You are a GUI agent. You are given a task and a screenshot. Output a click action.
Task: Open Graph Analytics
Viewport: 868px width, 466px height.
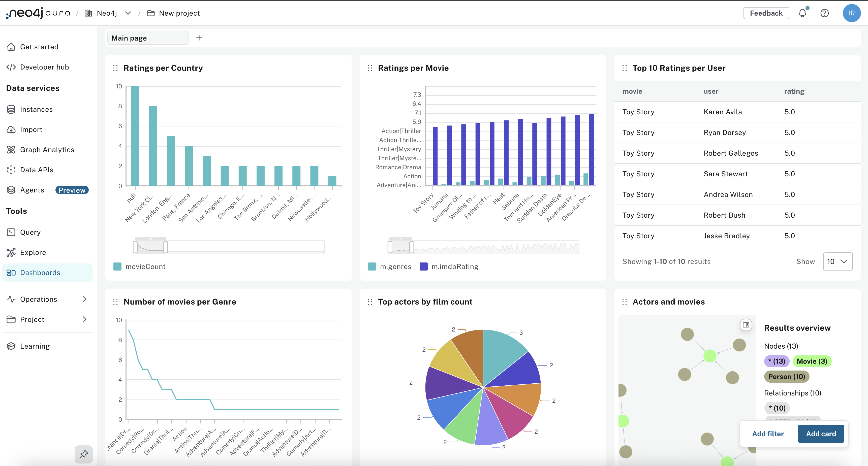point(47,149)
